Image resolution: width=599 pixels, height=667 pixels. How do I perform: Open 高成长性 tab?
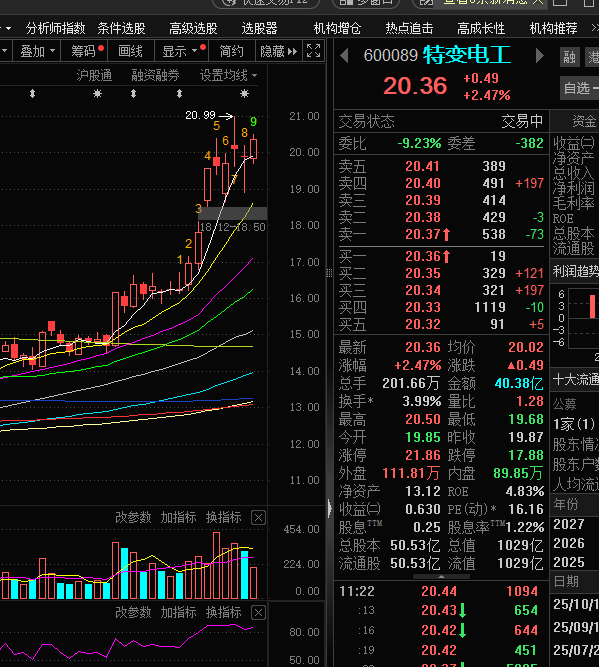pyautogui.click(x=481, y=28)
